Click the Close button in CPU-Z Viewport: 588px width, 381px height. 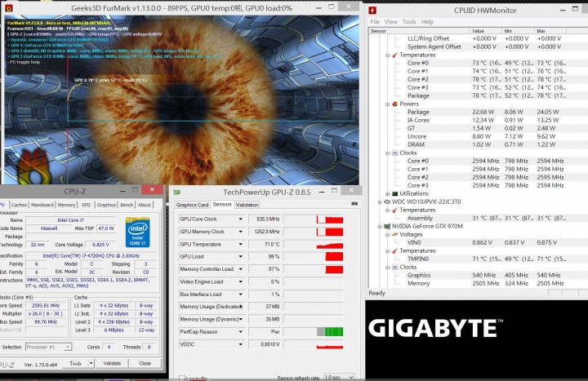pyautogui.click(x=145, y=363)
